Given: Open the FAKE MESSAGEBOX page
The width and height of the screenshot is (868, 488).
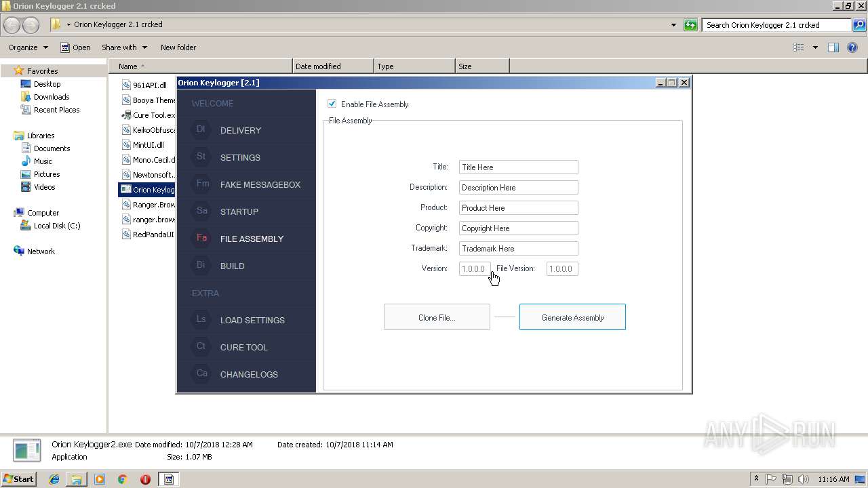Looking at the screenshot, I should click(260, 184).
